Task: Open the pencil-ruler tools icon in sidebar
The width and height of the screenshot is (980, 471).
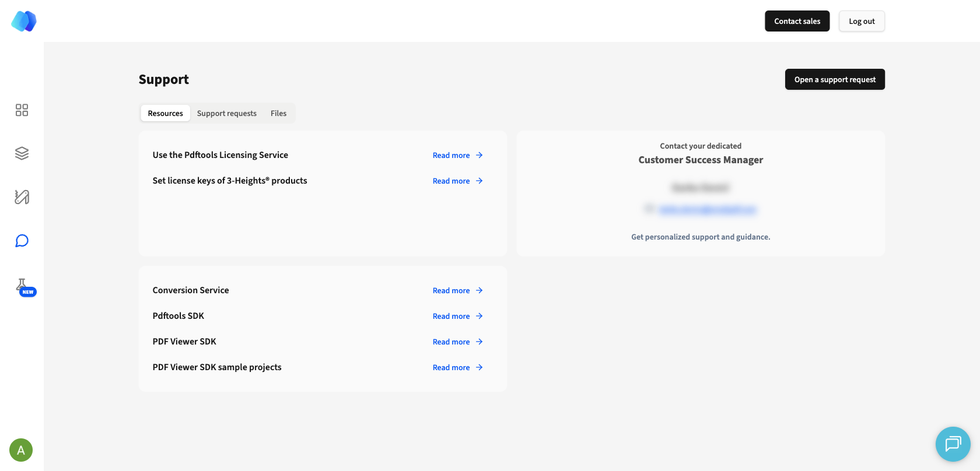Action: (22, 197)
